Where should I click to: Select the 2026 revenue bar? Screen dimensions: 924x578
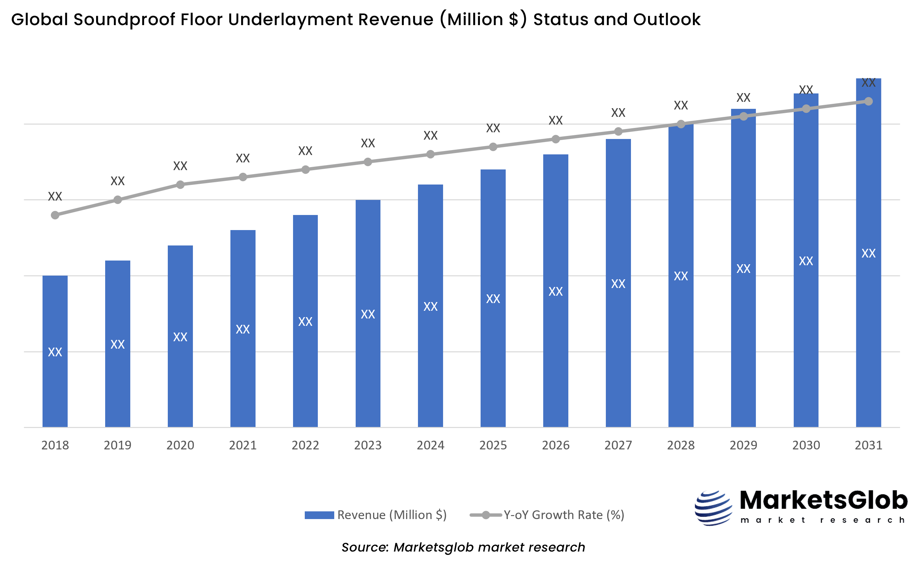(556, 291)
